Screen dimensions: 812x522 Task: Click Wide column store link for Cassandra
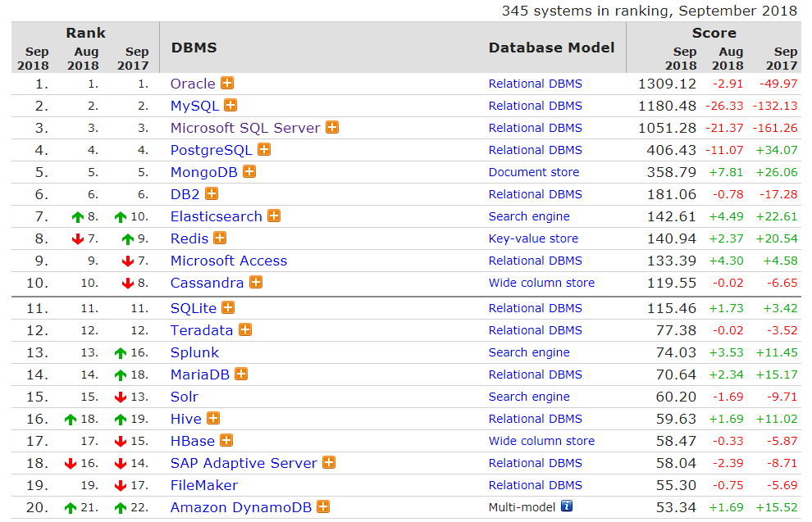click(541, 283)
